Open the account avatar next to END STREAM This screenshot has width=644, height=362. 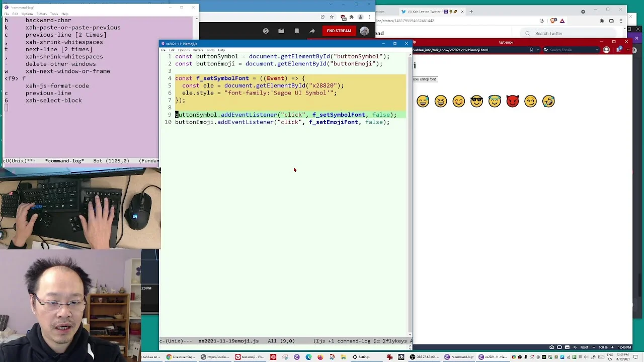[x=364, y=31]
